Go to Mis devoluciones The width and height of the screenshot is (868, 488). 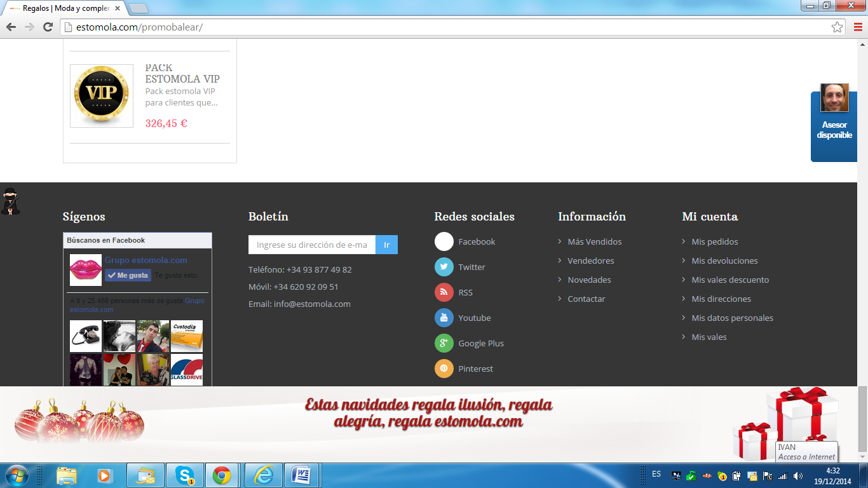pos(724,261)
